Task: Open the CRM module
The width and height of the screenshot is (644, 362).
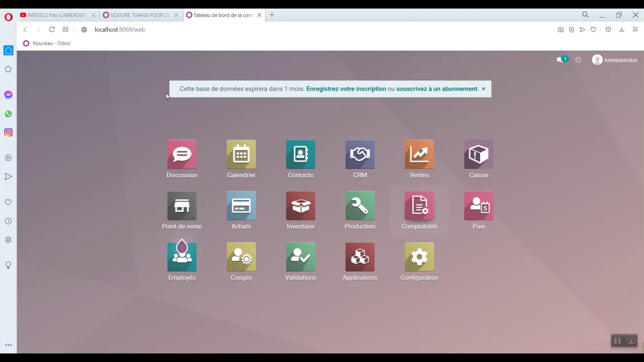Action: [360, 155]
